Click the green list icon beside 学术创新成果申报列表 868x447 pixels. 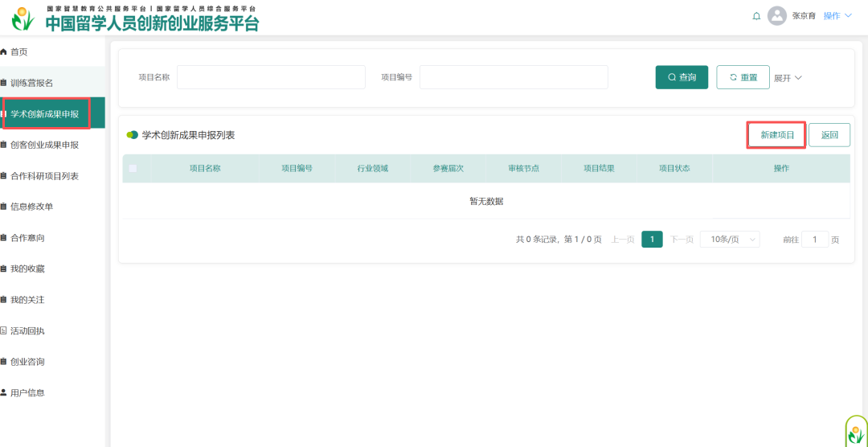[133, 135]
